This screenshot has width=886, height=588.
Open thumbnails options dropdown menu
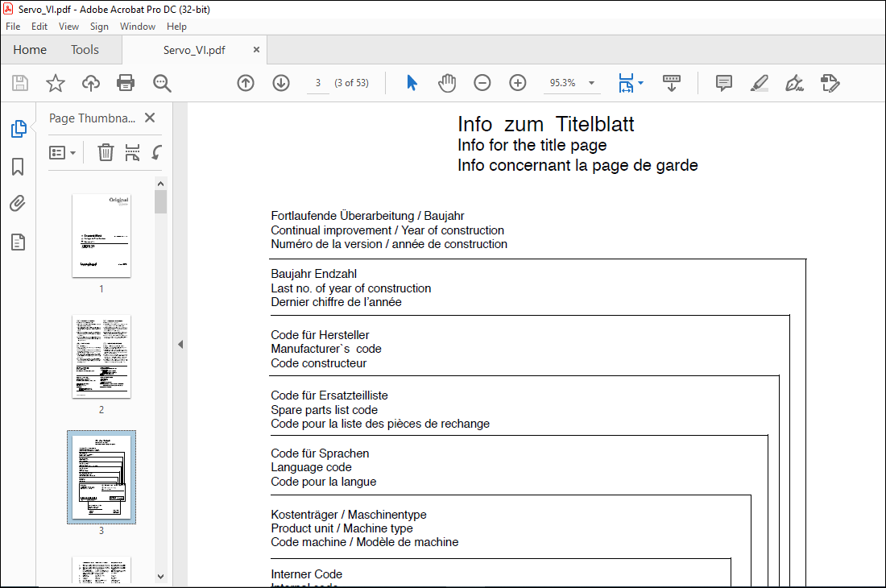62,152
